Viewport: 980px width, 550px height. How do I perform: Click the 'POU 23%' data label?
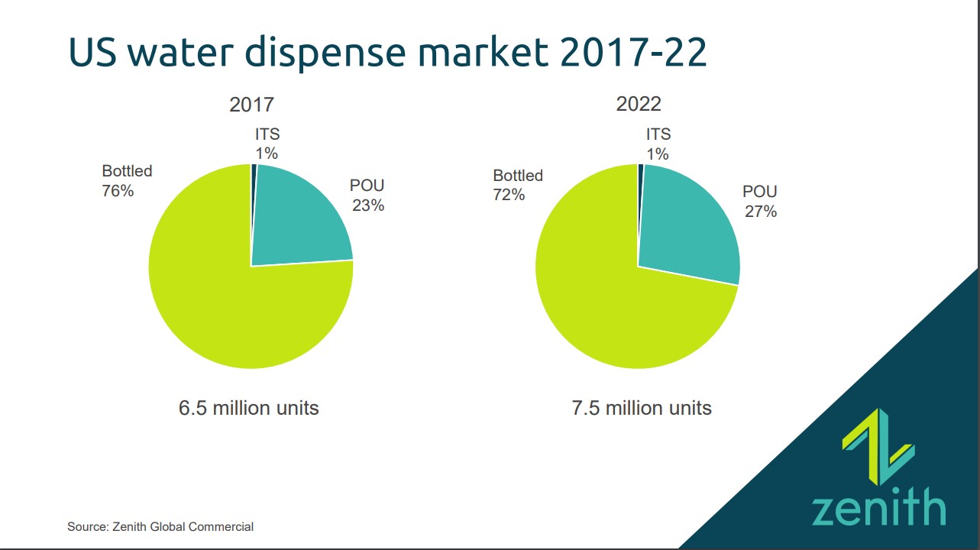[x=367, y=196]
